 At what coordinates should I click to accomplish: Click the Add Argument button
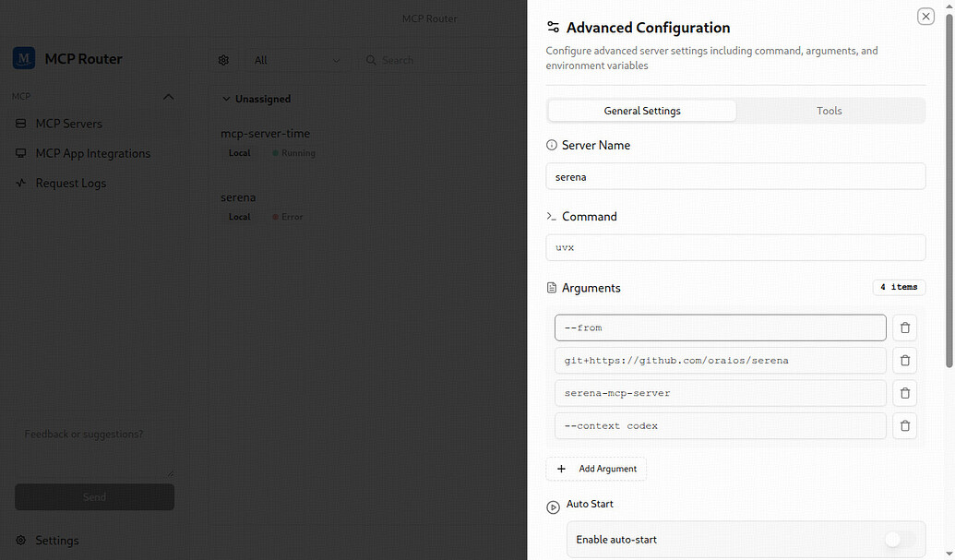(596, 469)
